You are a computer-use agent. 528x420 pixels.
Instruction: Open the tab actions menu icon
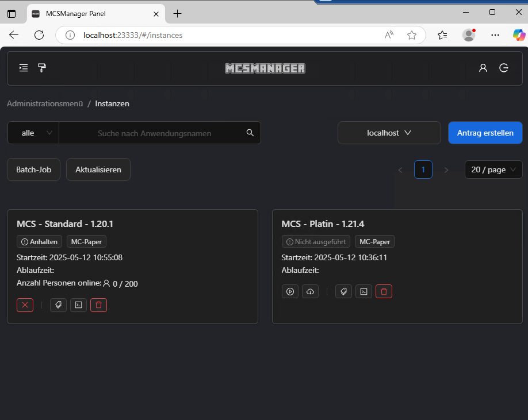12,14
